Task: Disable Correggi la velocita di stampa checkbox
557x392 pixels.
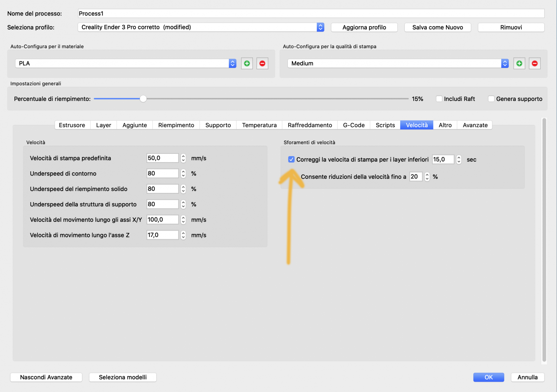Action: [291, 159]
